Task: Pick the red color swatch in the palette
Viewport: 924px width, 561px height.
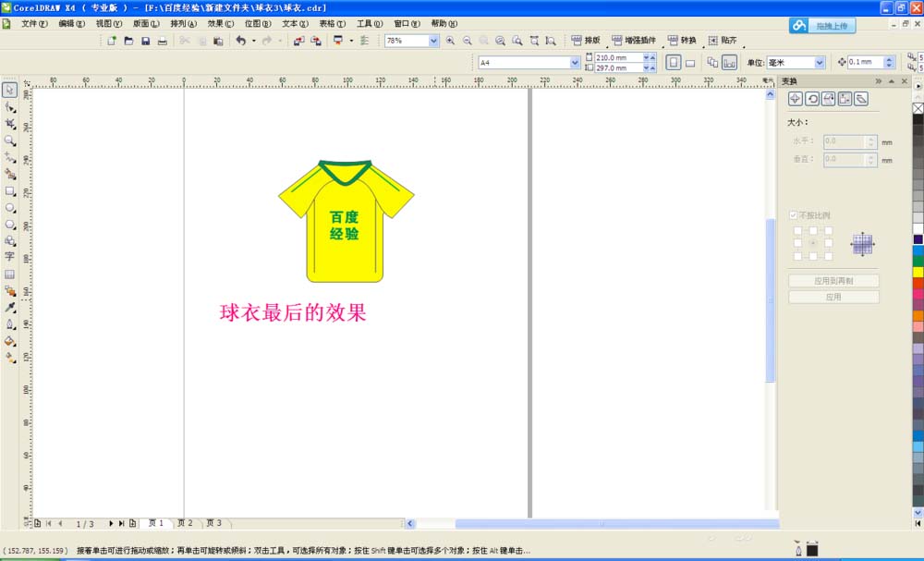Action: (x=915, y=282)
